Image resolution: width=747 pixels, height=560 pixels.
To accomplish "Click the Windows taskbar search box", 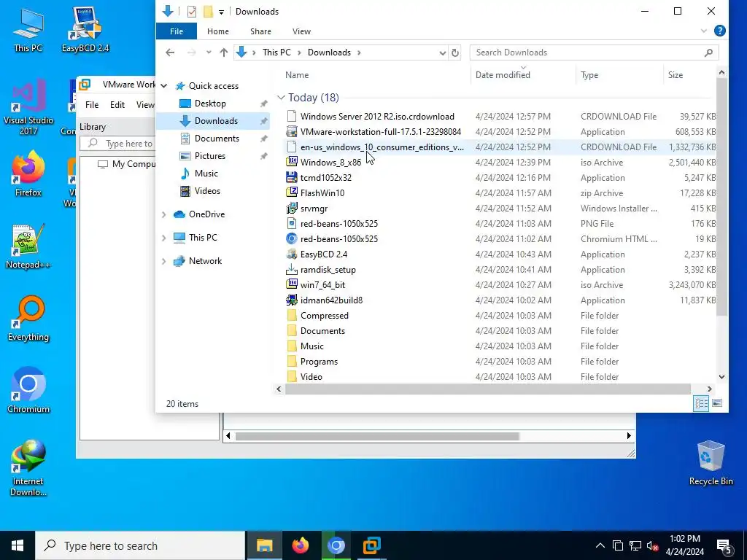I will 141,545.
